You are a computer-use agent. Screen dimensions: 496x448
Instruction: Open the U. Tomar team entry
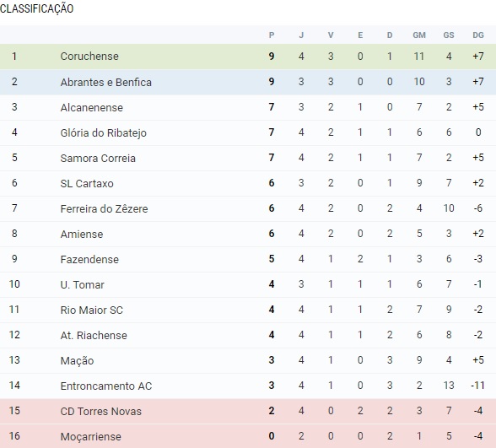pos(83,285)
